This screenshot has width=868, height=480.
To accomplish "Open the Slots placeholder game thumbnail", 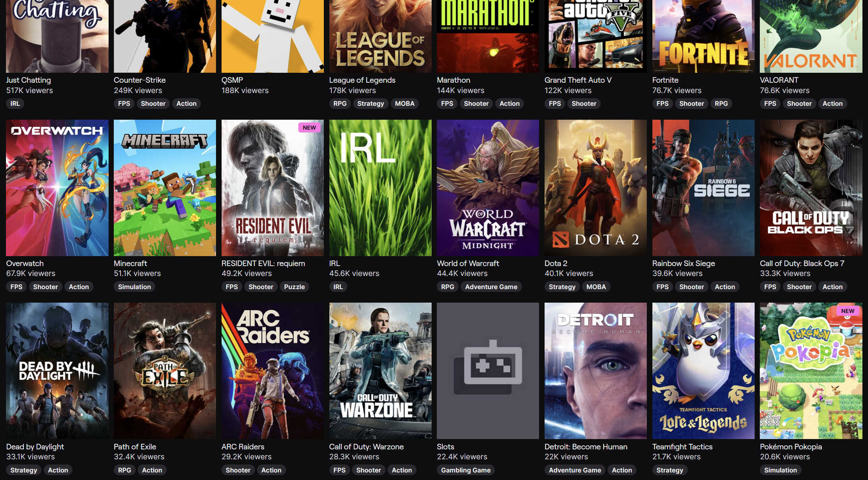I will 488,371.
